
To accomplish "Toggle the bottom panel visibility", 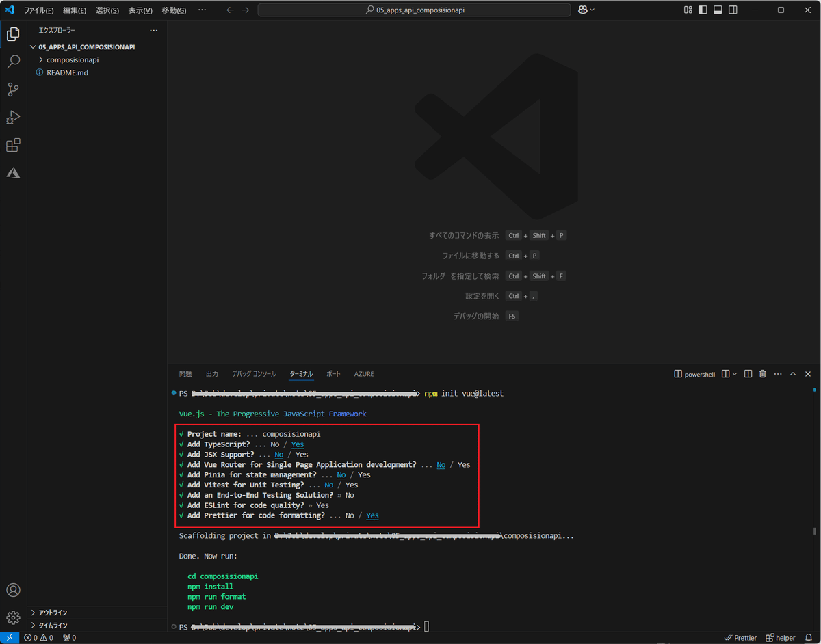I will [718, 10].
